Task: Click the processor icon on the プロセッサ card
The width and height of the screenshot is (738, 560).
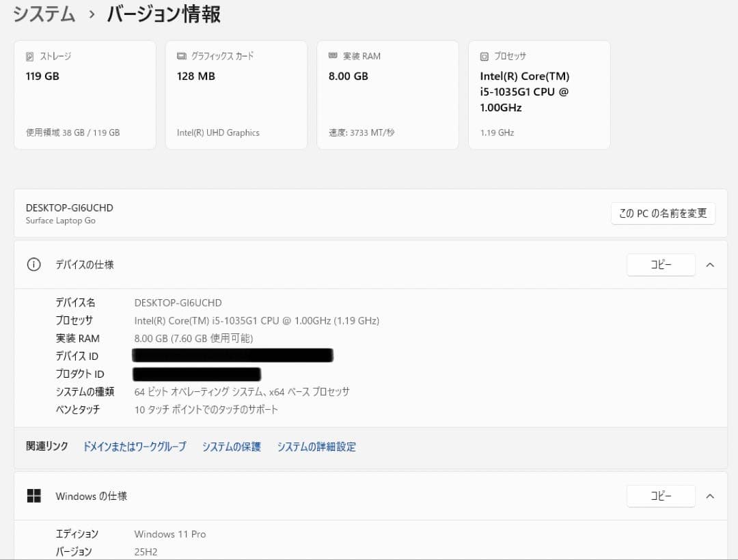Action: point(484,55)
